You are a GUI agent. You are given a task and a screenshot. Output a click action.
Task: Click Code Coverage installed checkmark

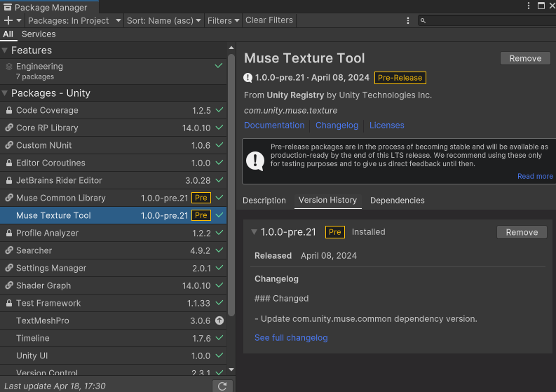point(219,110)
